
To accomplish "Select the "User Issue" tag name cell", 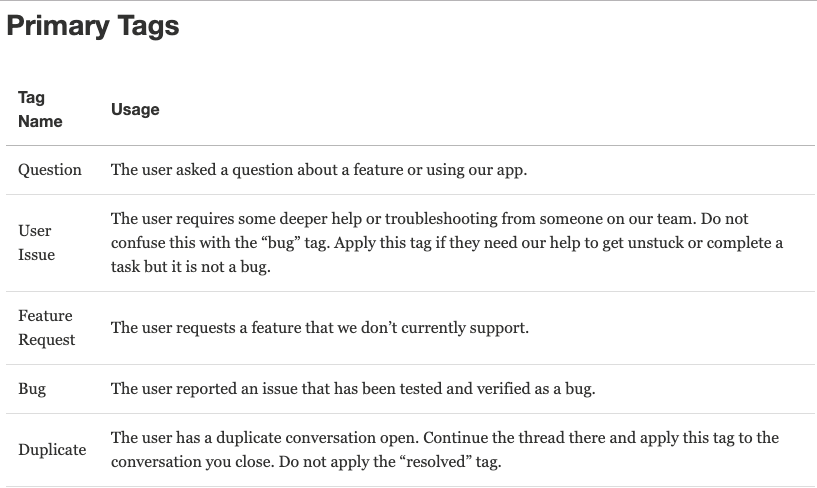I will (36, 242).
